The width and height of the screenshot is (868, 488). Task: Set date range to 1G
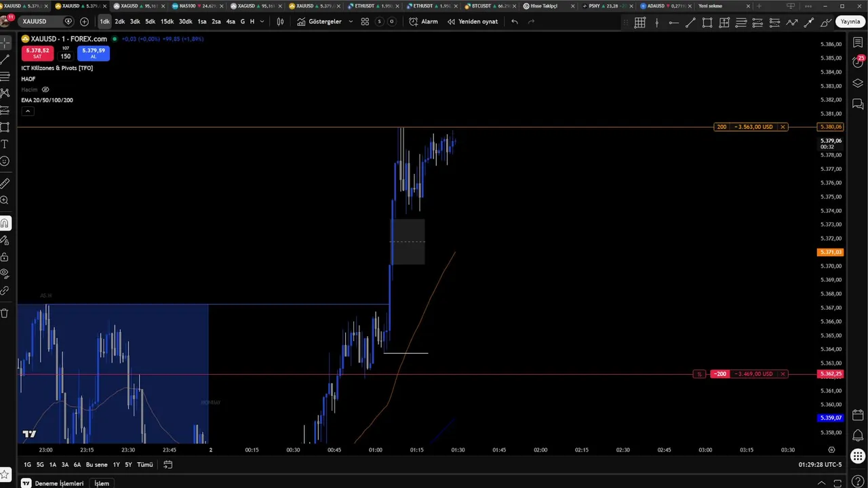[27, 465]
